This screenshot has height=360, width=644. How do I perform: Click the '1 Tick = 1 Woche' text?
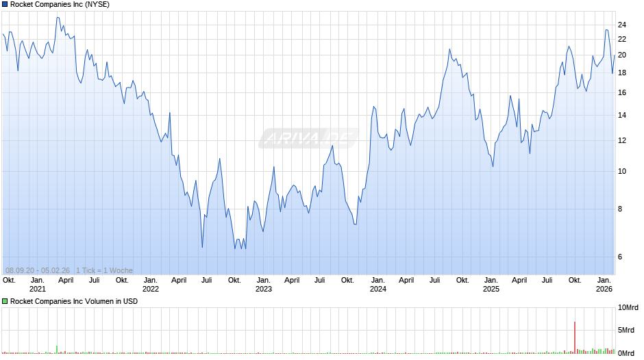coord(104,270)
